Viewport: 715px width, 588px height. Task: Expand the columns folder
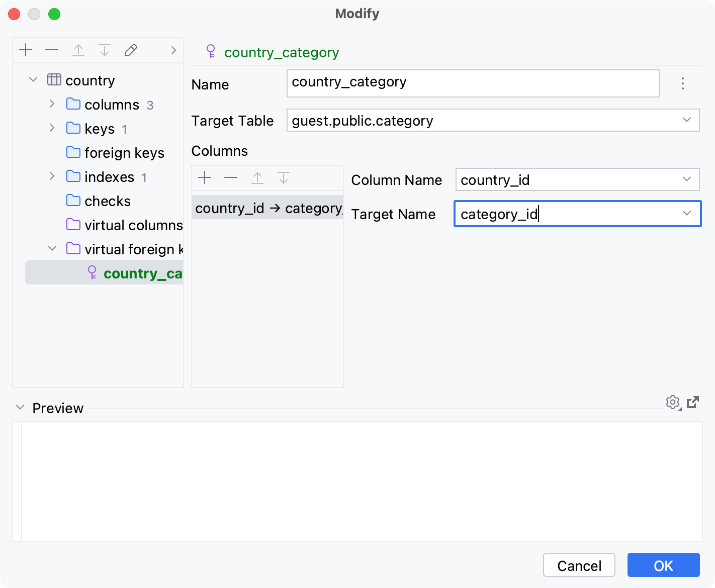[52, 104]
